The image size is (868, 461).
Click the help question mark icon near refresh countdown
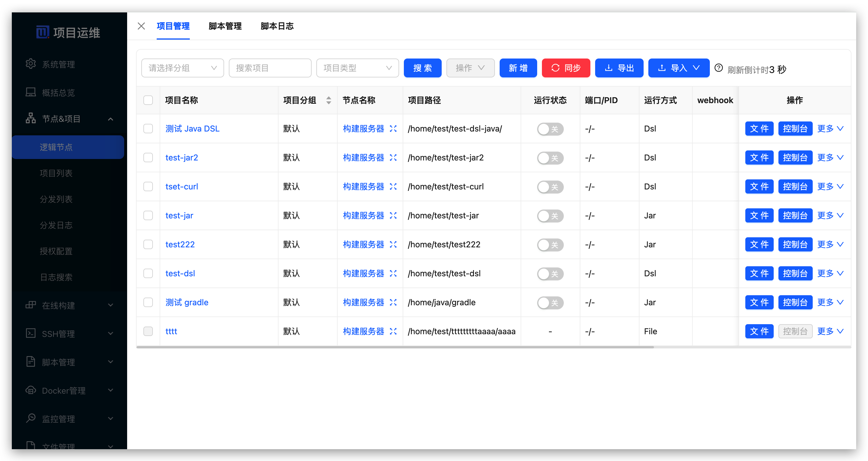718,68
